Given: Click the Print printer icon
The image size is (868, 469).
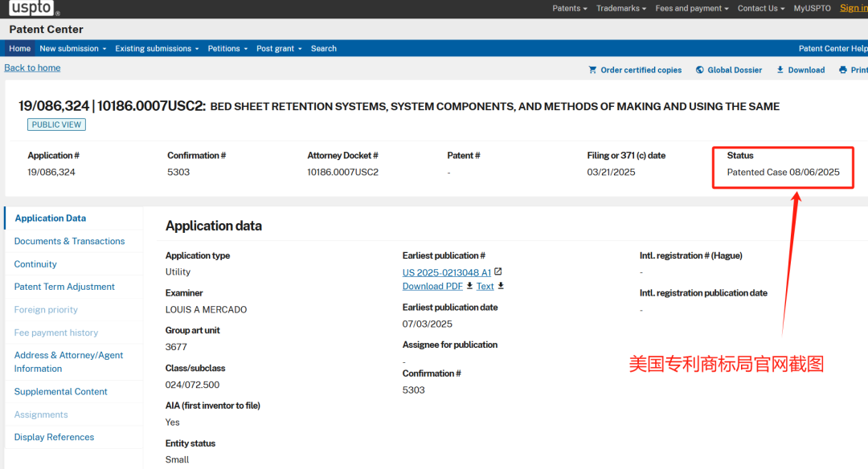Looking at the screenshot, I should coord(842,70).
